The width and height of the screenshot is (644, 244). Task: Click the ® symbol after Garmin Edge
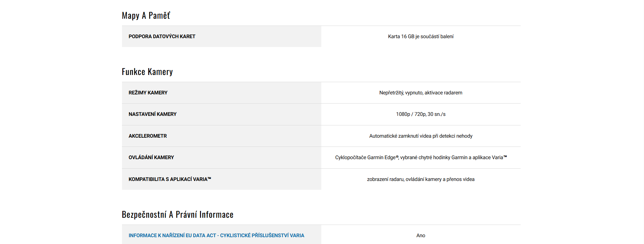(397, 157)
